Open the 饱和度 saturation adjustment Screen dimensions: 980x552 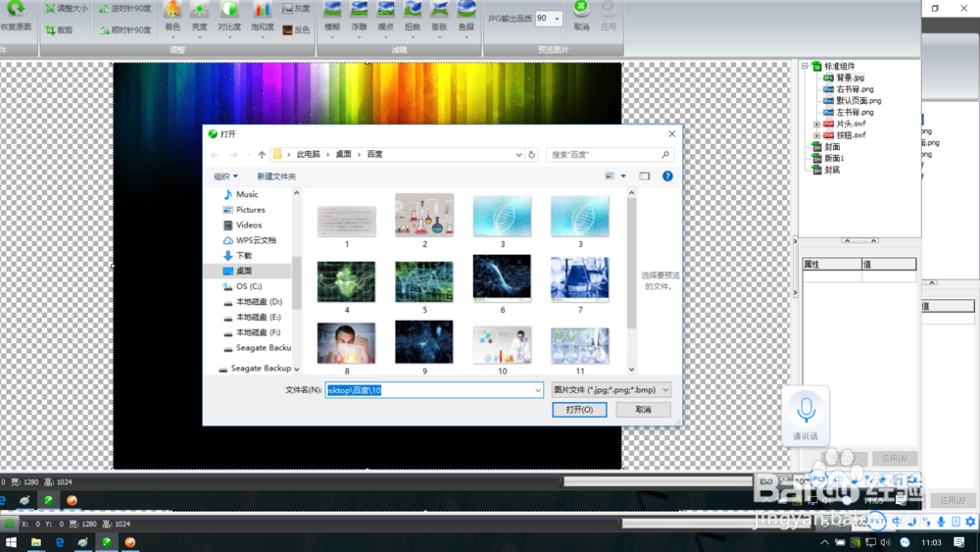(263, 18)
